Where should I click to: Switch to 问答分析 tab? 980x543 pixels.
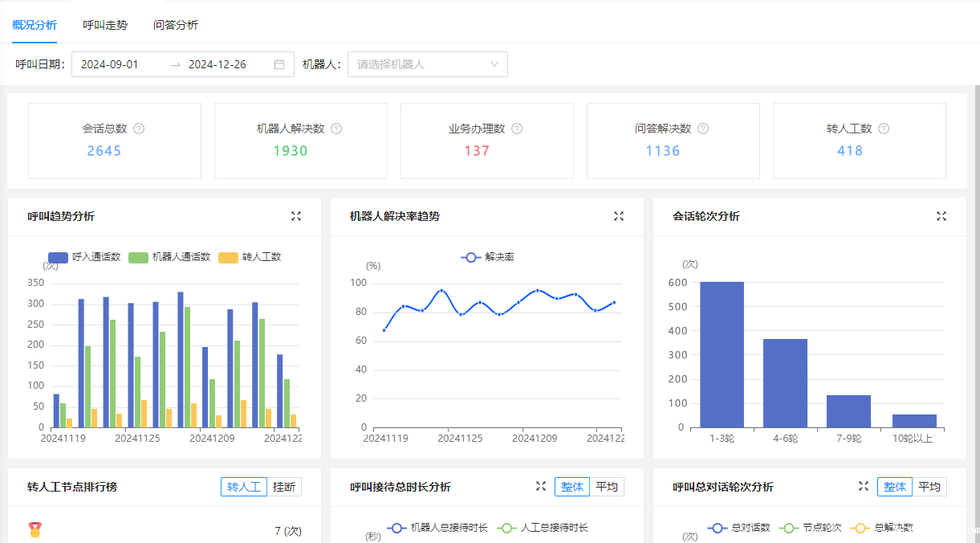[176, 25]
